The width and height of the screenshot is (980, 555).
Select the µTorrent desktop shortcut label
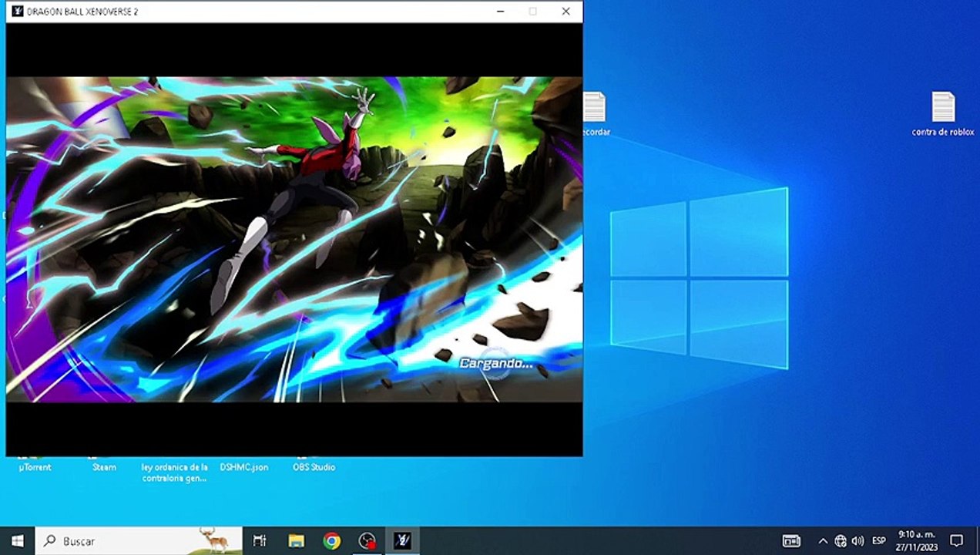[35, 467]
